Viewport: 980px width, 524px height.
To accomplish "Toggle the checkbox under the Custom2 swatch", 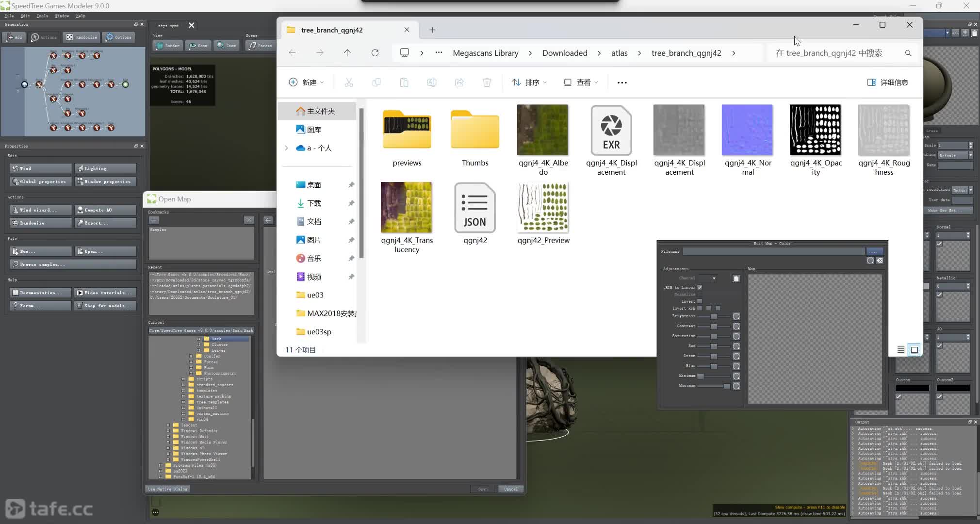I will [940, 396].
